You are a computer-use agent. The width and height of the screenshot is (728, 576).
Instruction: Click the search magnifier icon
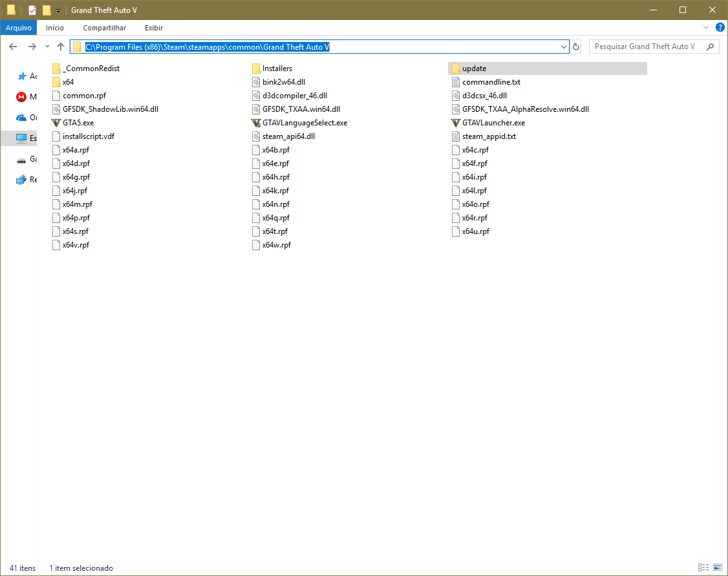point(710,47)
